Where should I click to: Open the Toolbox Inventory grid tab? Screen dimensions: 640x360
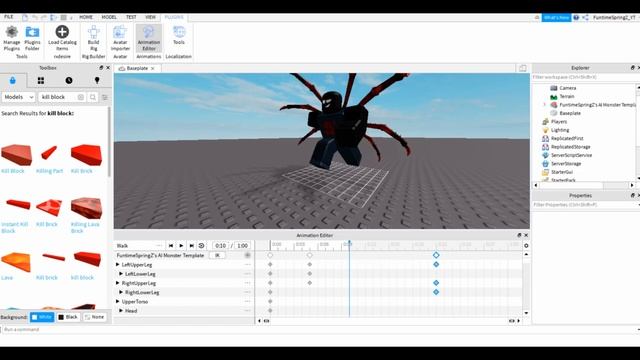[41, 80]
